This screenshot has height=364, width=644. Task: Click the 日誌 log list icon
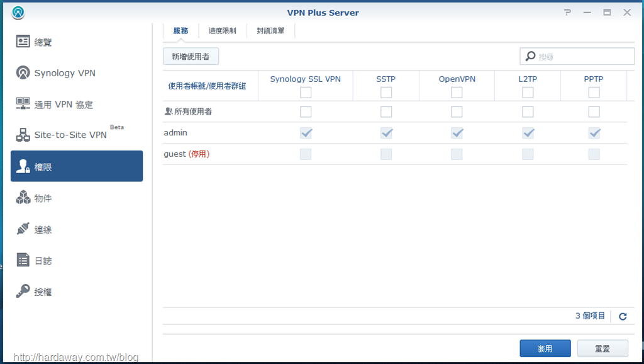pyautogui.click(x=23, y=260)
